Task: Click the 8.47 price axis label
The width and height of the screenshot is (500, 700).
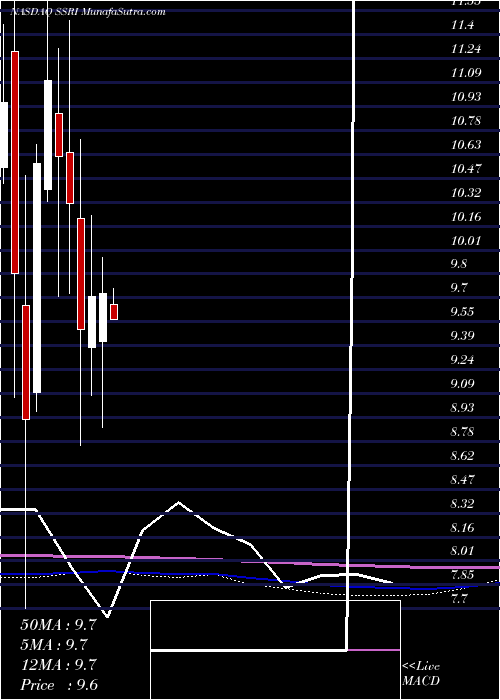Action: click(x=463, y=480)
